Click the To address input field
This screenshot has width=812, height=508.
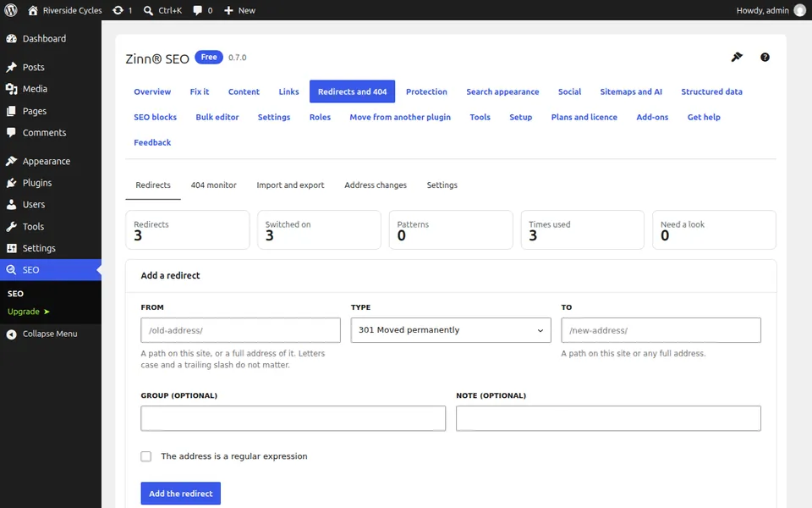point(661,330)
